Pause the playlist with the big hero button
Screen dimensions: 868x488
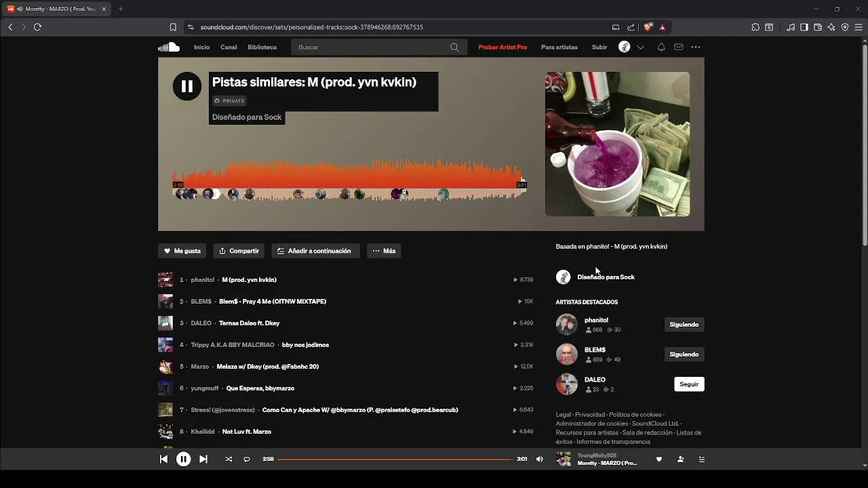[187, 86]
